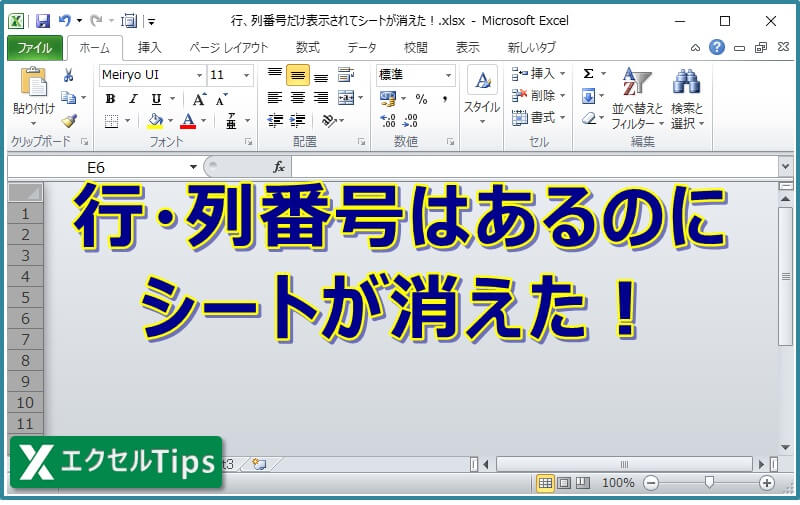Image resolution: width=800 pixels, height=505 pixels.
Task: Click the Paste clipboard icon
Action: 34,82
